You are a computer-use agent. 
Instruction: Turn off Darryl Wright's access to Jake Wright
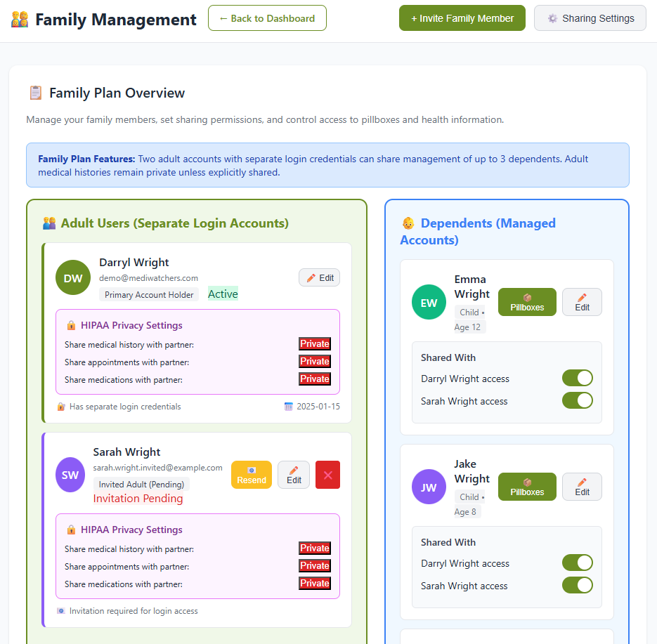577,563
